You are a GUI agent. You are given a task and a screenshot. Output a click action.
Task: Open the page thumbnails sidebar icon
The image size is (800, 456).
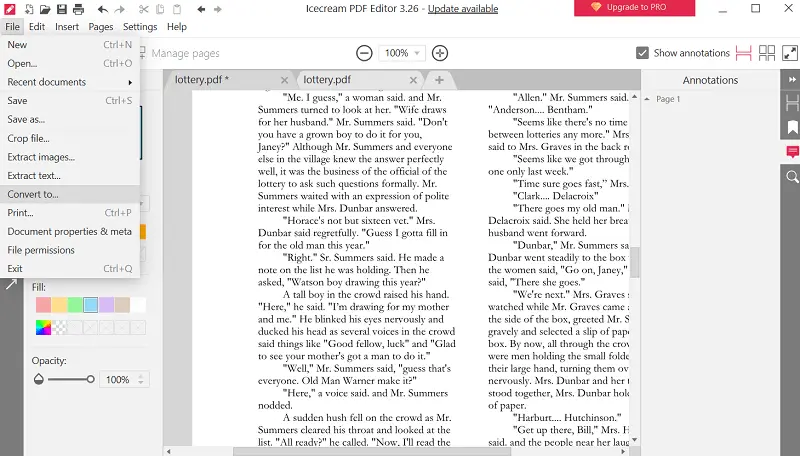tap(792, 103)
